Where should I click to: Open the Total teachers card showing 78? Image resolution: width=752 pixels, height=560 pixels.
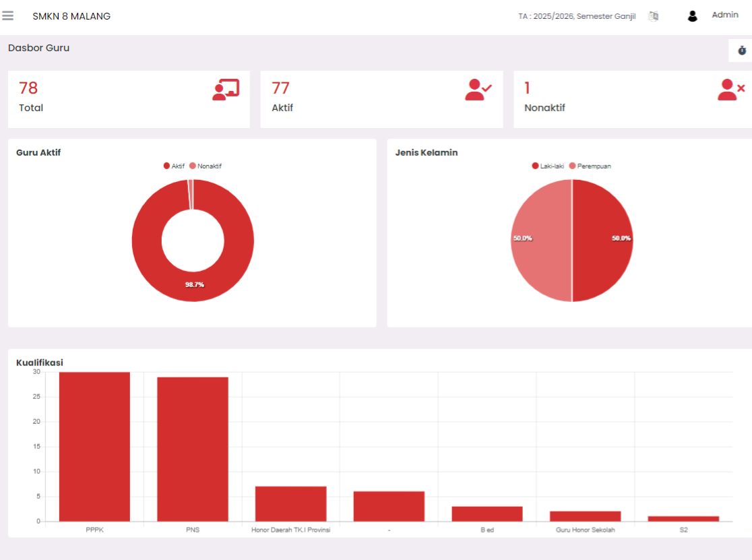pos(129,99)
